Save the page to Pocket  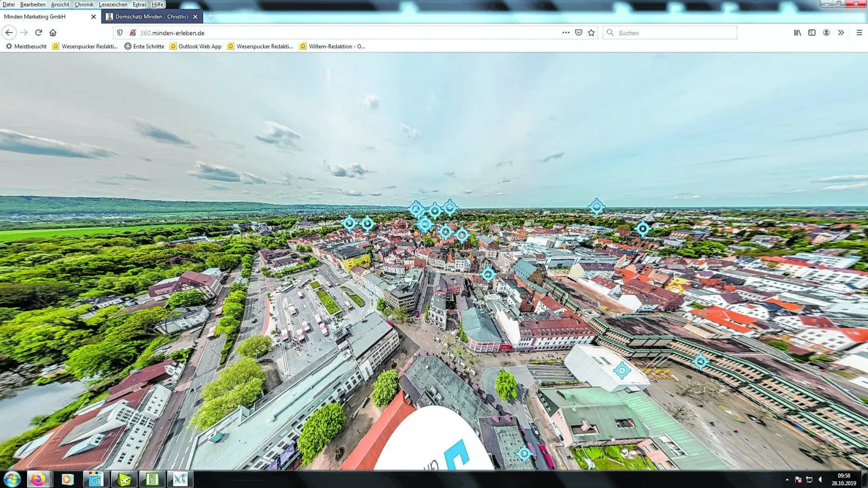point(578,33)
